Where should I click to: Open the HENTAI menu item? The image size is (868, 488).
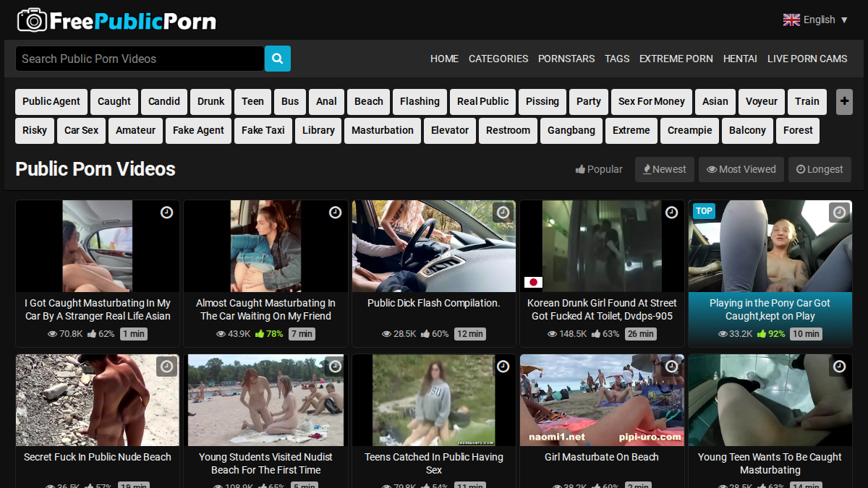tap(740, 59)
